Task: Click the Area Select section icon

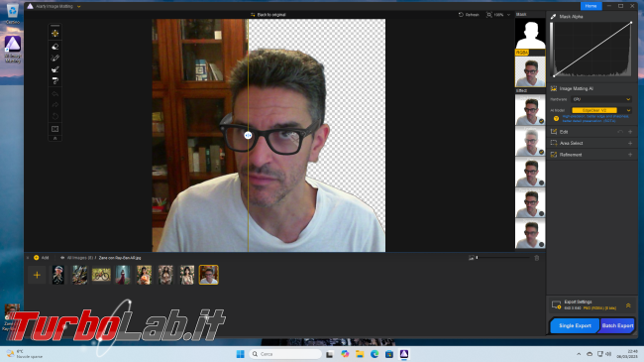Action: coord(554,143)
